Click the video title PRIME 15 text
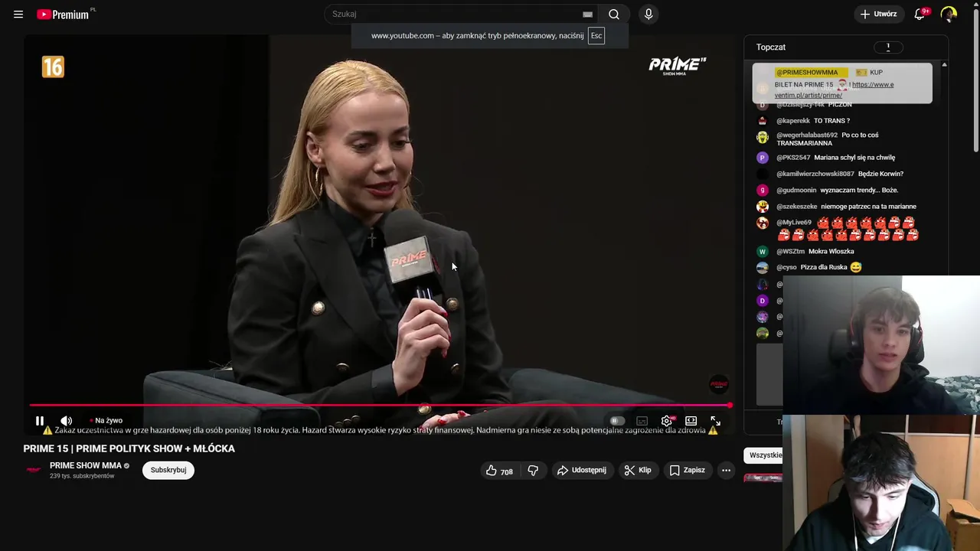 129,448
